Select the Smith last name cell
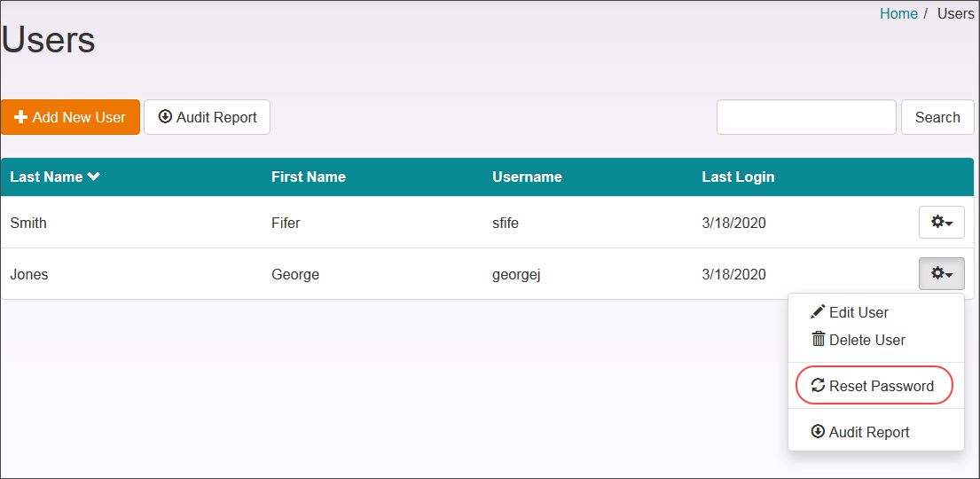 click(x=28, y=223)
